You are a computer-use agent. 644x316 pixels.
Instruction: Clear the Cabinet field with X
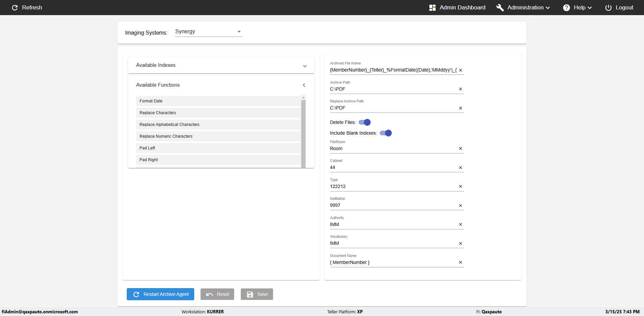pos(461,168)
